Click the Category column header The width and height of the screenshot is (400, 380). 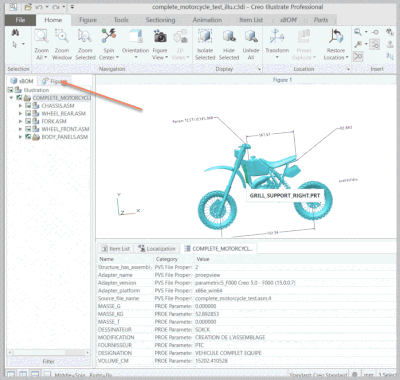click(x=173, y=259)
